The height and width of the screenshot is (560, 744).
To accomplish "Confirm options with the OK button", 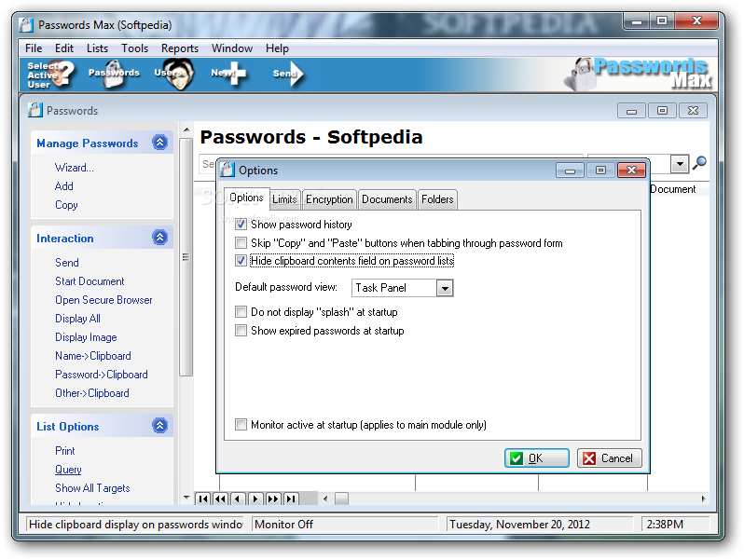I will [537, 458].
